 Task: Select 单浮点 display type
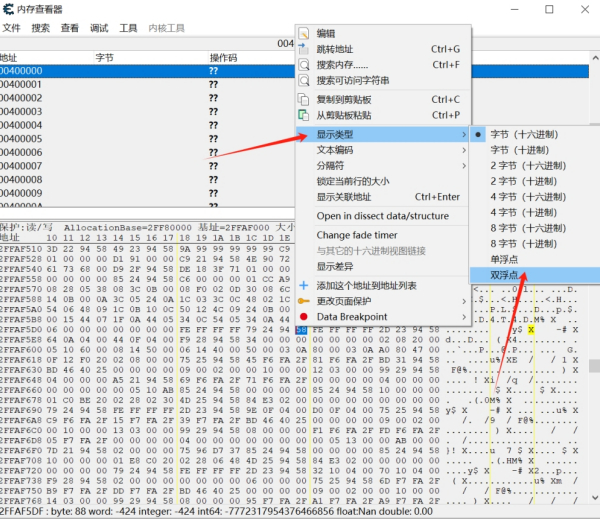click(x=504, y=260)
